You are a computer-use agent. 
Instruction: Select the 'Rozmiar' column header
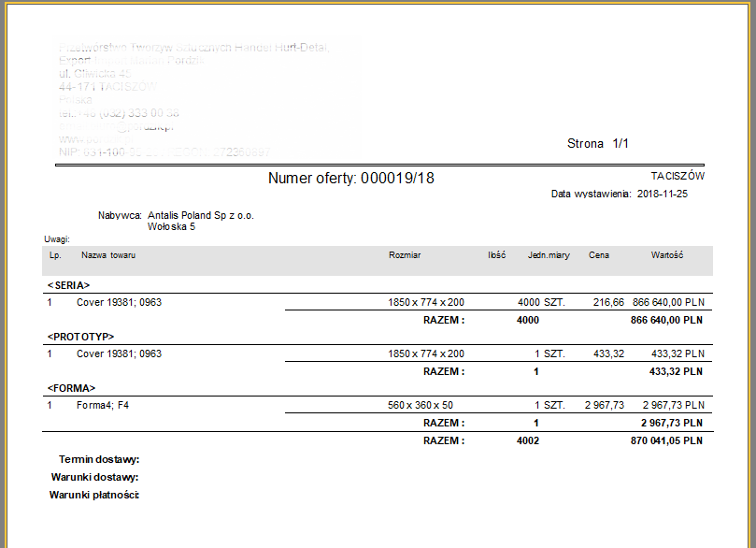pos(405,254)
